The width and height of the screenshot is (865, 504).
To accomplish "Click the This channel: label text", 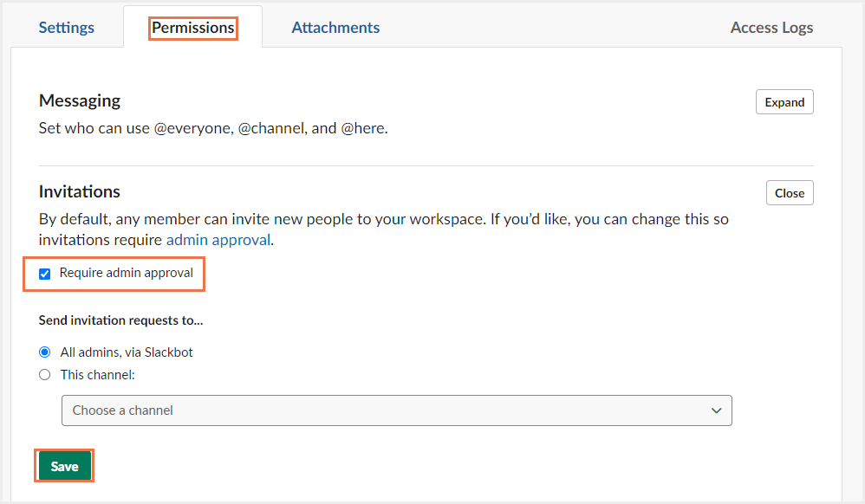I will [98, 375].
